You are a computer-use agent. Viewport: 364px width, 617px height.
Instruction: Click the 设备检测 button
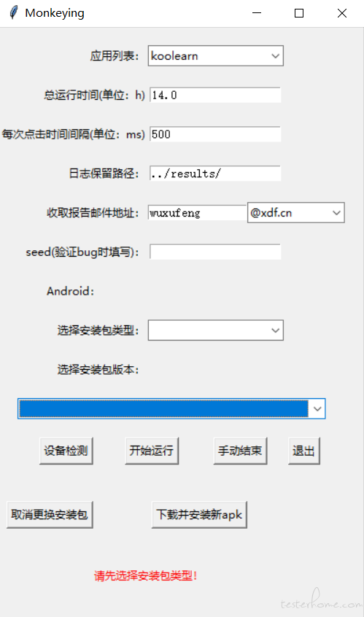(x=66, y=451)
